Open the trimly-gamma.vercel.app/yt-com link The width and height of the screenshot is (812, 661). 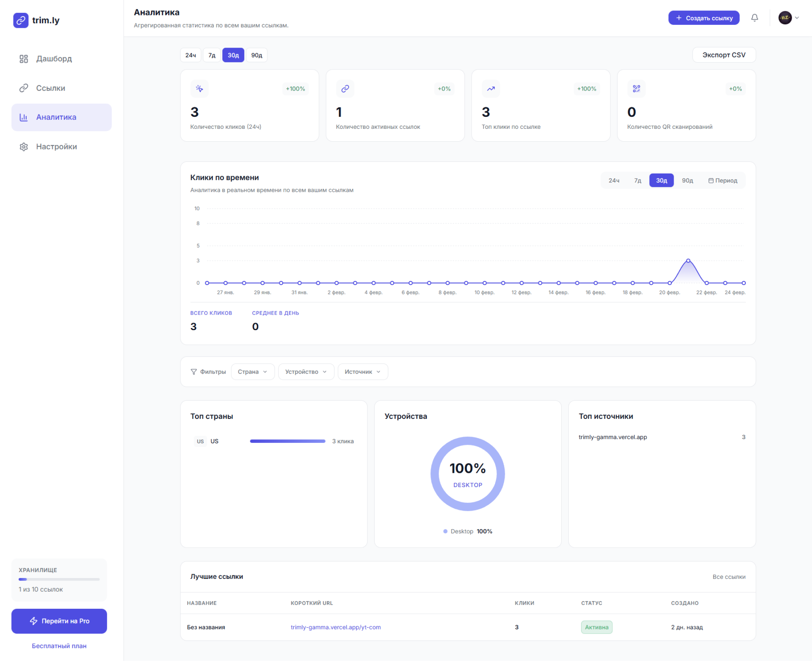(336, 627)
